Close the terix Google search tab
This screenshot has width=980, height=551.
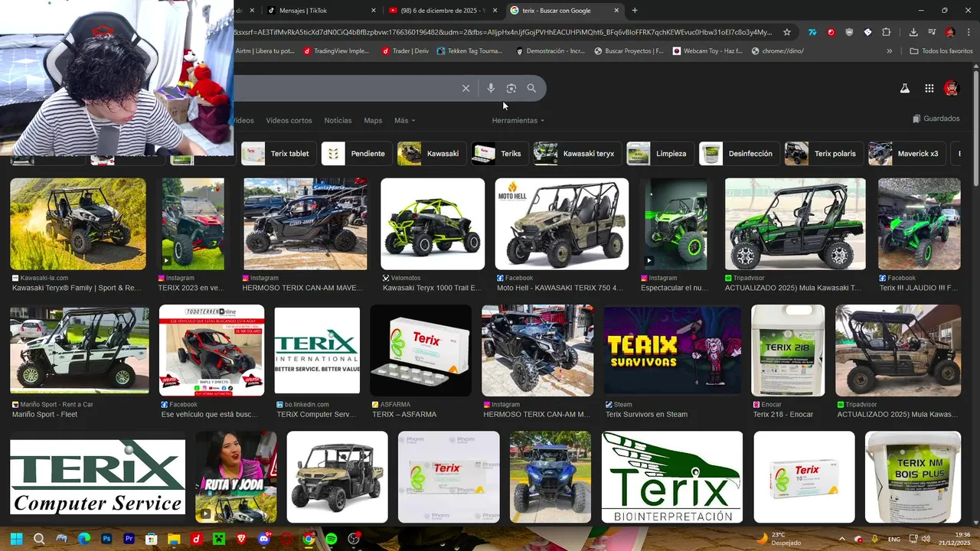point(617,11)
